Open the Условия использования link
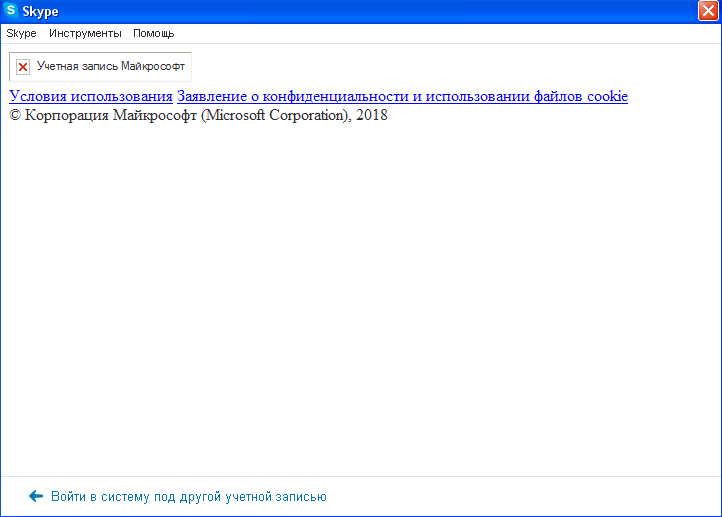The image size is (722, 517). coord(91,96)
